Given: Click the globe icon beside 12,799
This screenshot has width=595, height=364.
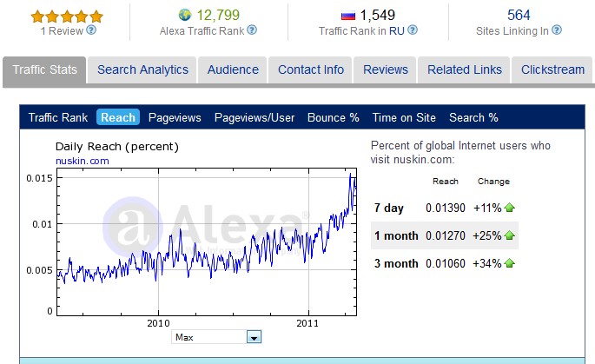Looking at the screenshot, I should pos(185,15).
